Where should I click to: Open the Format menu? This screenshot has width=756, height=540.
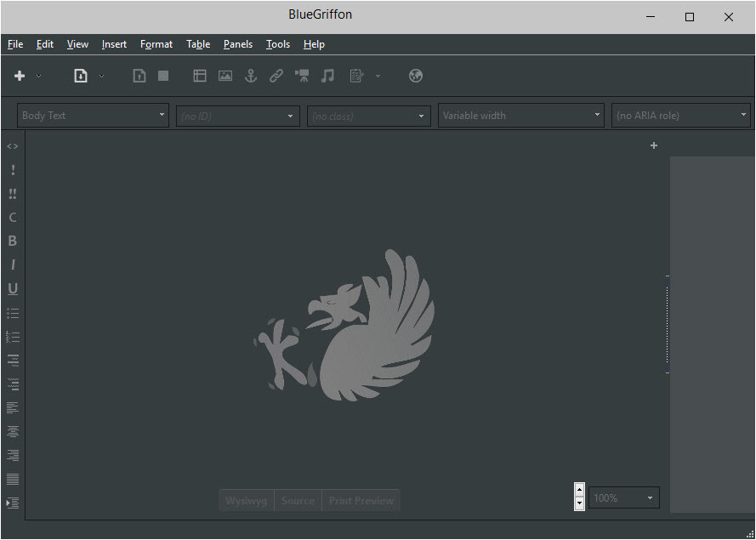(156, 44)
